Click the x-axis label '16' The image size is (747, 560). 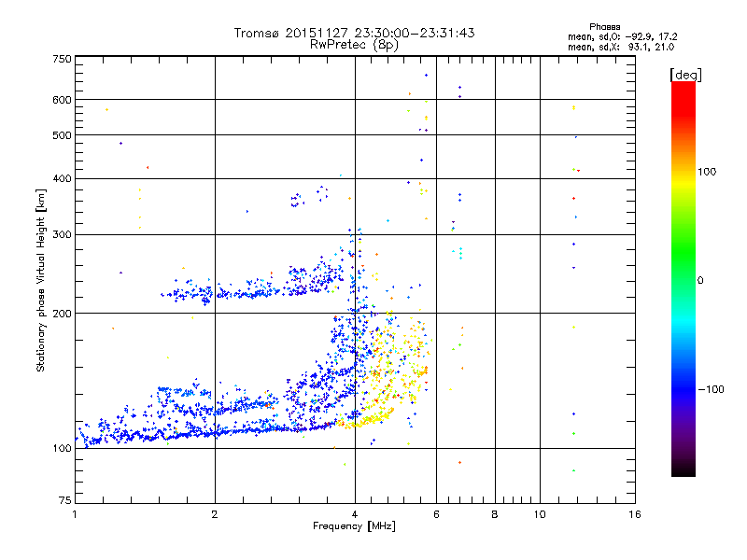635,514
